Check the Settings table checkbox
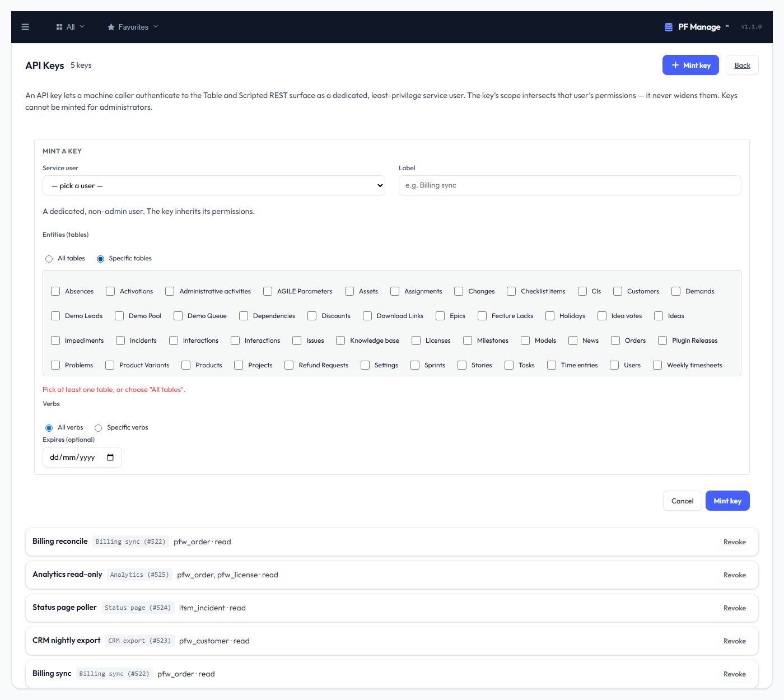Viewport: 784px width, 700px height. coord(365,365)
